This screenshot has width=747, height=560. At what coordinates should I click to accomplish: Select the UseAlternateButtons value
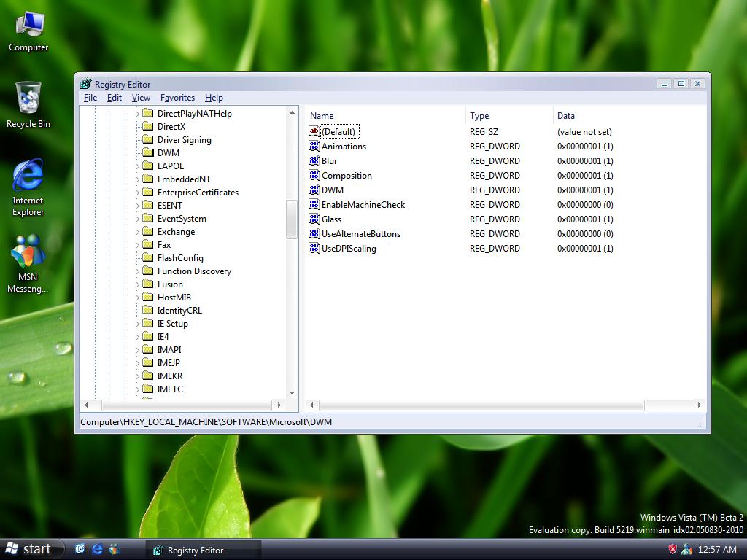pos(360,234)
